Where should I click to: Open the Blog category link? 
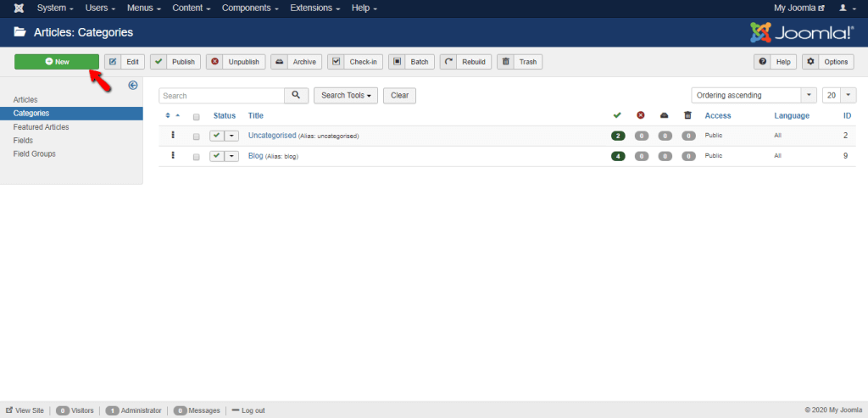[256, 155]
